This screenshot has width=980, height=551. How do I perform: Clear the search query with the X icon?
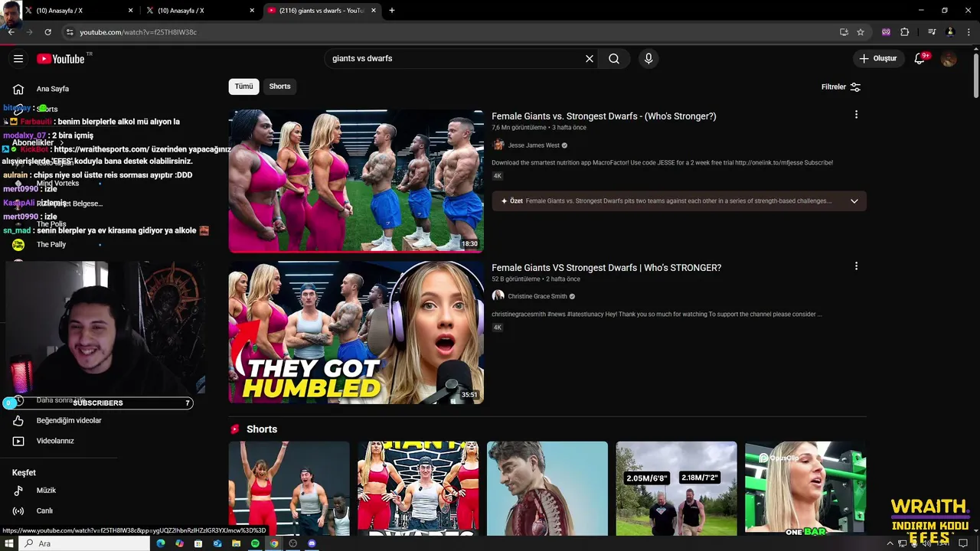(590, 59)
